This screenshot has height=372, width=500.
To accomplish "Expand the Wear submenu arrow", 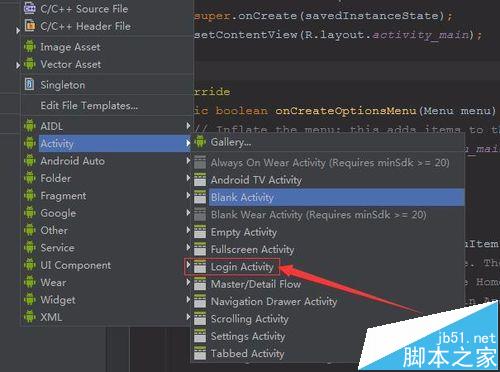I will click(x=188, y=282).
